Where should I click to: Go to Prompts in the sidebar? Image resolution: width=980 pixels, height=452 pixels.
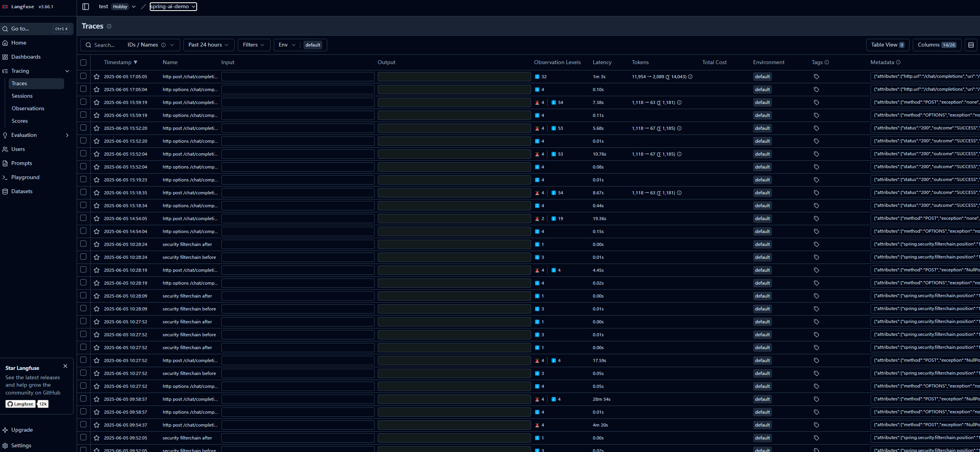[22, 163]
